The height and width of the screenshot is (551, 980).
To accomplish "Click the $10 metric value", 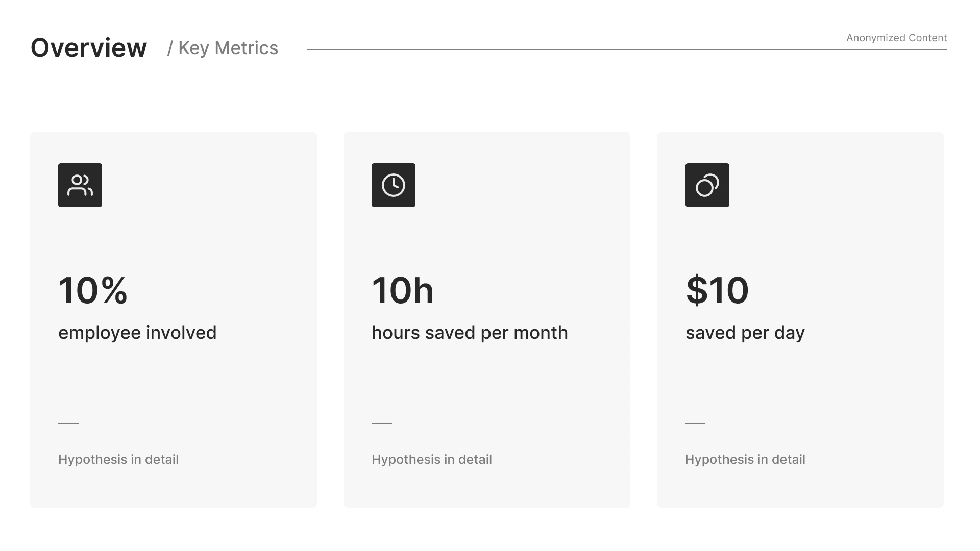I will [717, 290].
